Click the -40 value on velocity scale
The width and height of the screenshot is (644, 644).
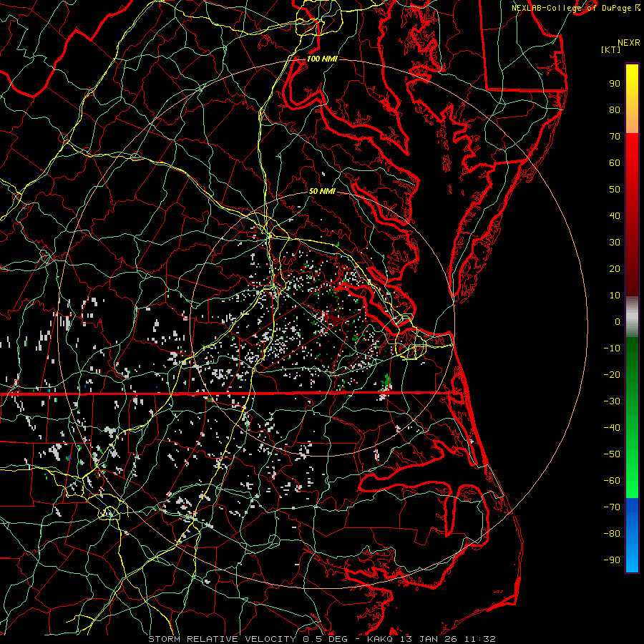(x=612, y=428)
